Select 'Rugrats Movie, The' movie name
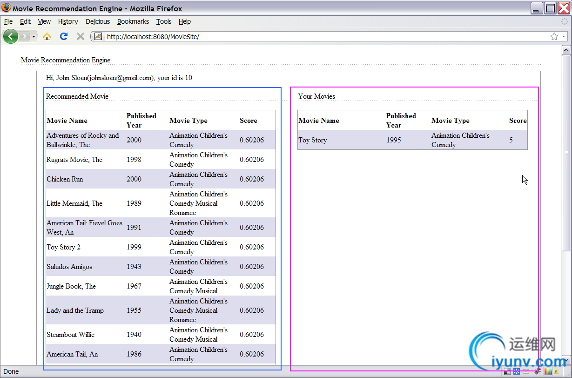The width and height of the screenshot is (572, 378). pyautogui.click(x=74, y=159)
